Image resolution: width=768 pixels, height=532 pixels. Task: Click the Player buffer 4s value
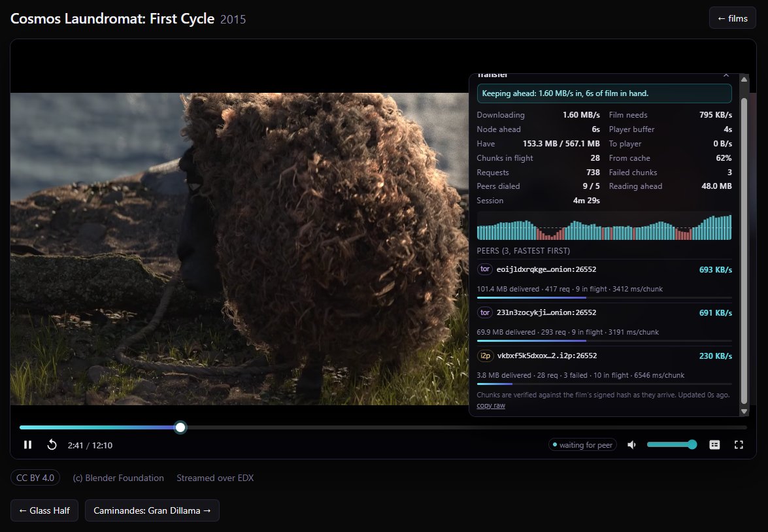coord(728,129)
